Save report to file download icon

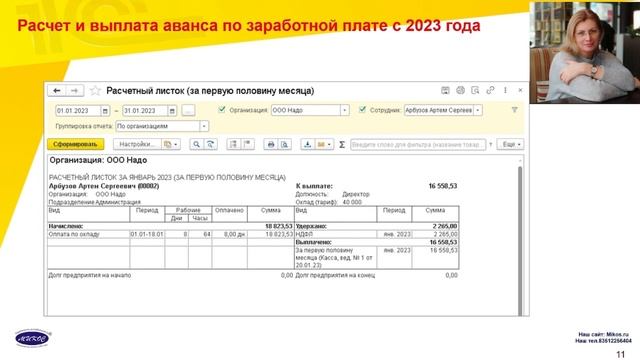307,144
